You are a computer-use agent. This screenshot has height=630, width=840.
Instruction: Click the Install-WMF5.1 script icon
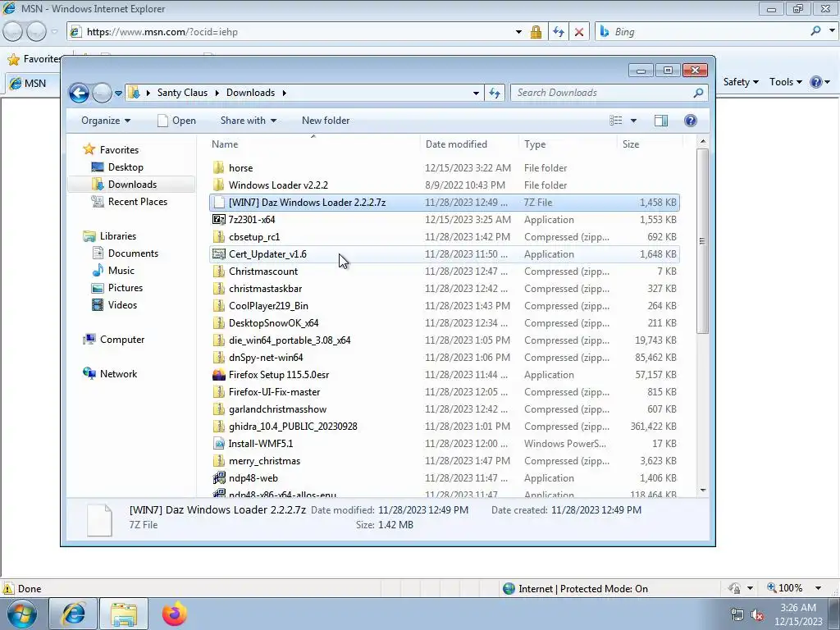tap(218, 444)
